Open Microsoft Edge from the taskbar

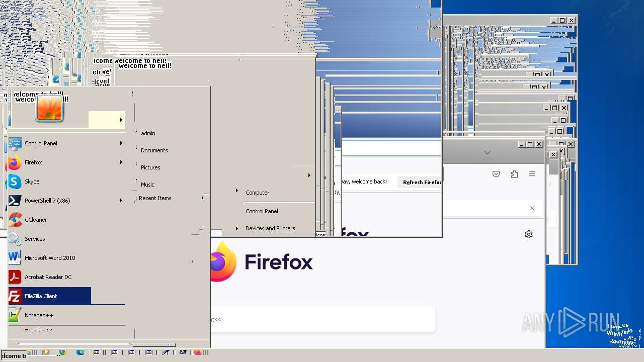(80, 352)
